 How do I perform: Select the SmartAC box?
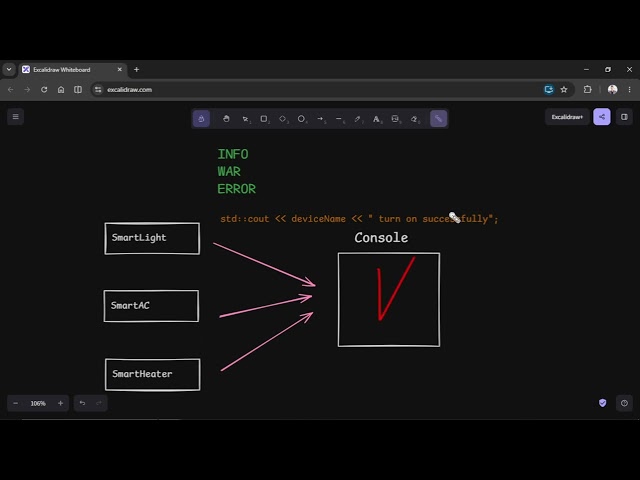pos(151,306)
